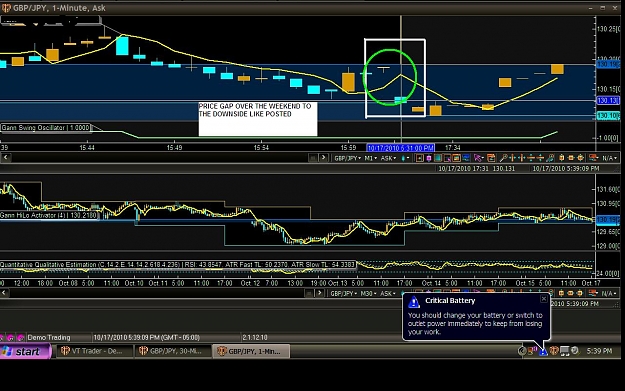Viewport: 625px width, 391px height.
Task: Click the Demo Trading status bar label
Action: (49, 337)
